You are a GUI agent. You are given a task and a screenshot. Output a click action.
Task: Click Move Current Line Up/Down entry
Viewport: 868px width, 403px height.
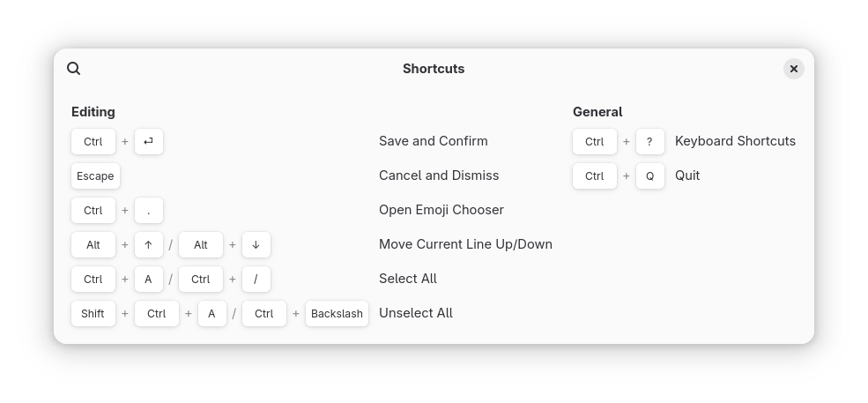[465, 244]
